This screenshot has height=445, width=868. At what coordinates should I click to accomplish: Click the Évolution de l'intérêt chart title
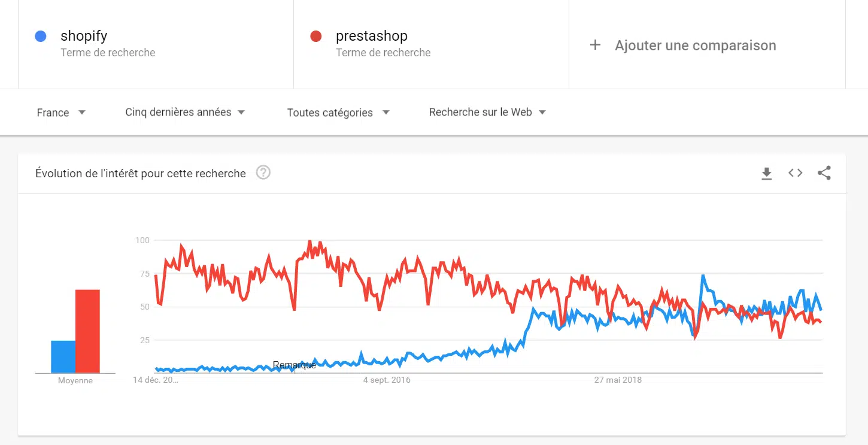pos(141,174)
